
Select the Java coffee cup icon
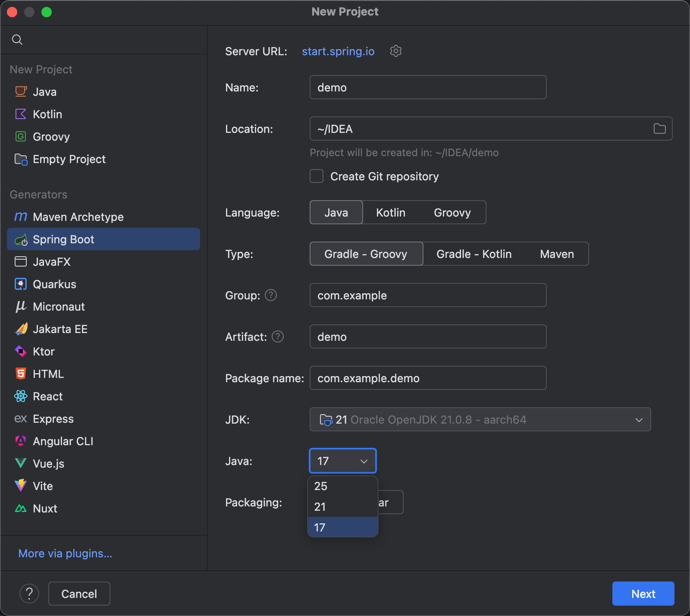(21, 91)
